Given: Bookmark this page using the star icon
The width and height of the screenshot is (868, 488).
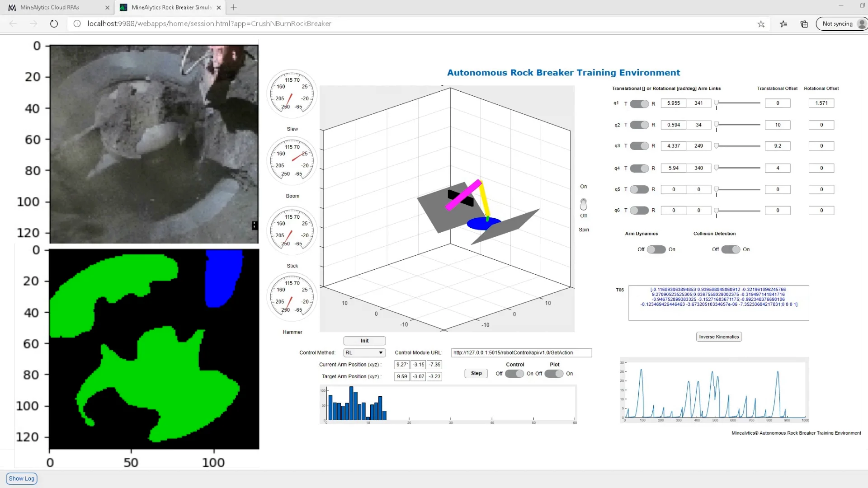Looking at the screenshot, I should (x=761, y=24).
